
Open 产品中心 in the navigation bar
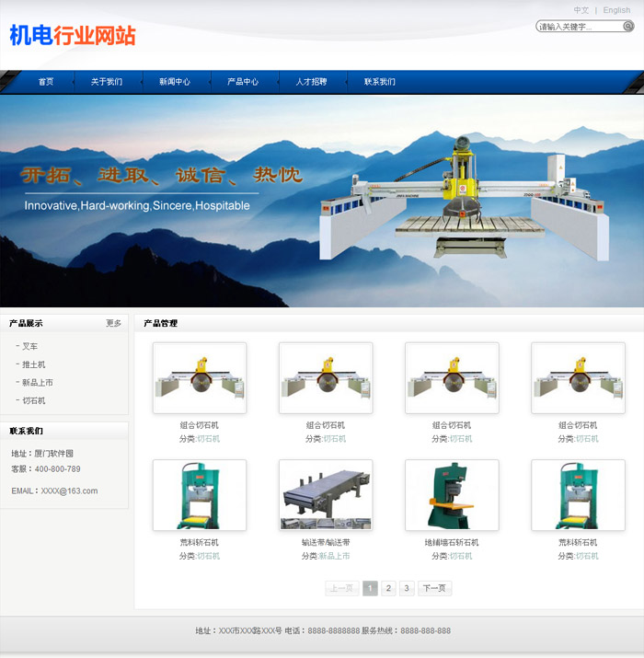243,82
